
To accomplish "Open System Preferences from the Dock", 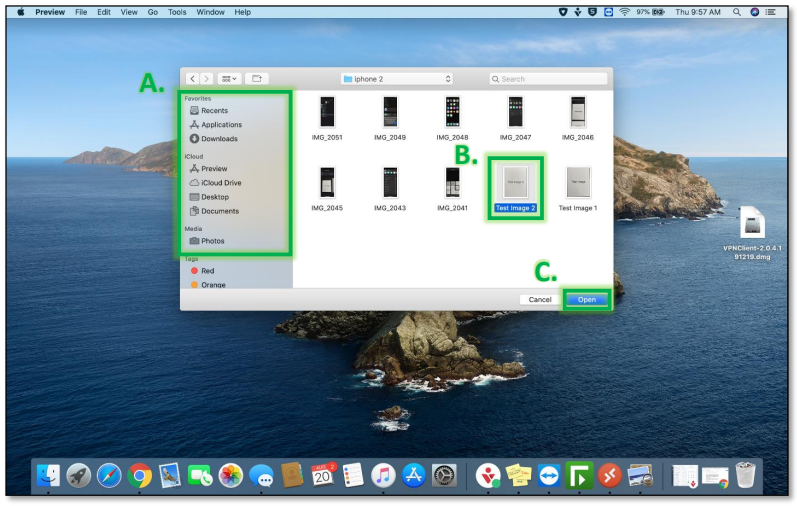I will (x=444, y=476).
